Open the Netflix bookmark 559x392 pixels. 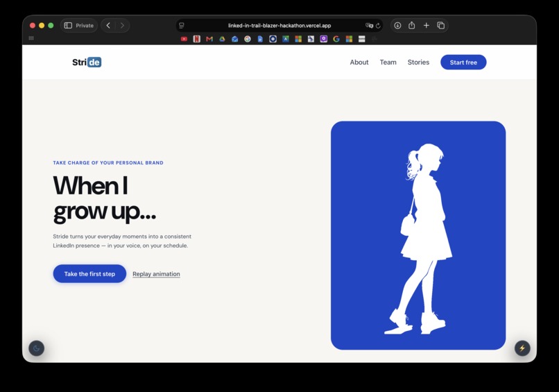(197, 39)
